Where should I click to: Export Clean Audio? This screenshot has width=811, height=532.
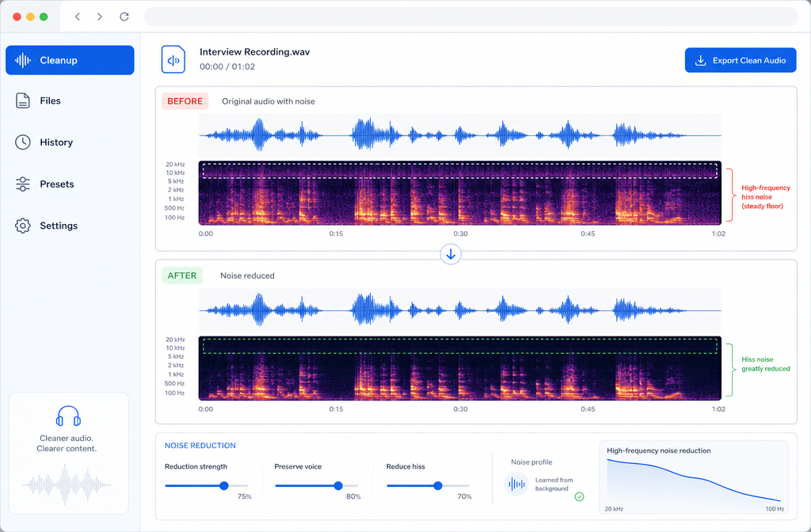[x=741, y=60]
